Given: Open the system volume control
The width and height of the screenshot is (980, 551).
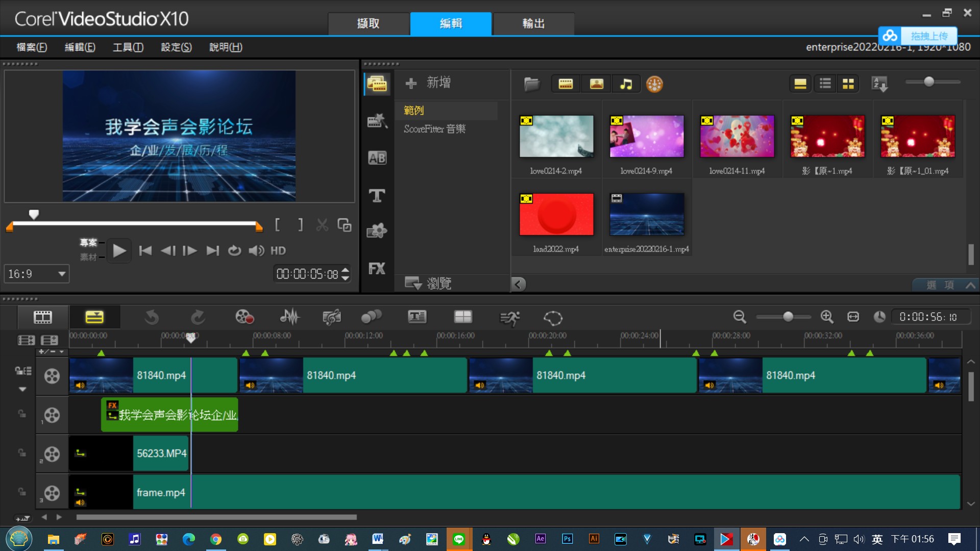Looking at the screenshot, I should click(256, 251).
